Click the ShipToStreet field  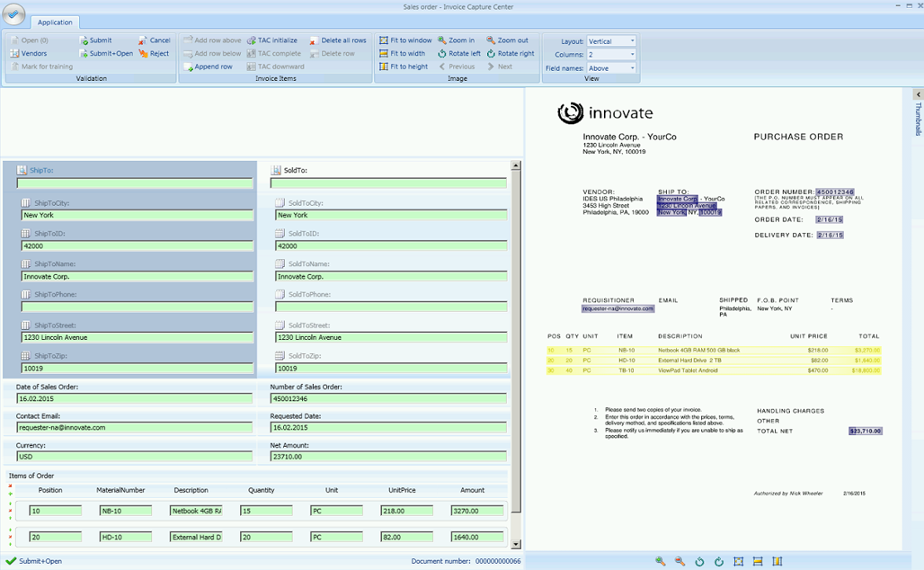pos(138,337)
